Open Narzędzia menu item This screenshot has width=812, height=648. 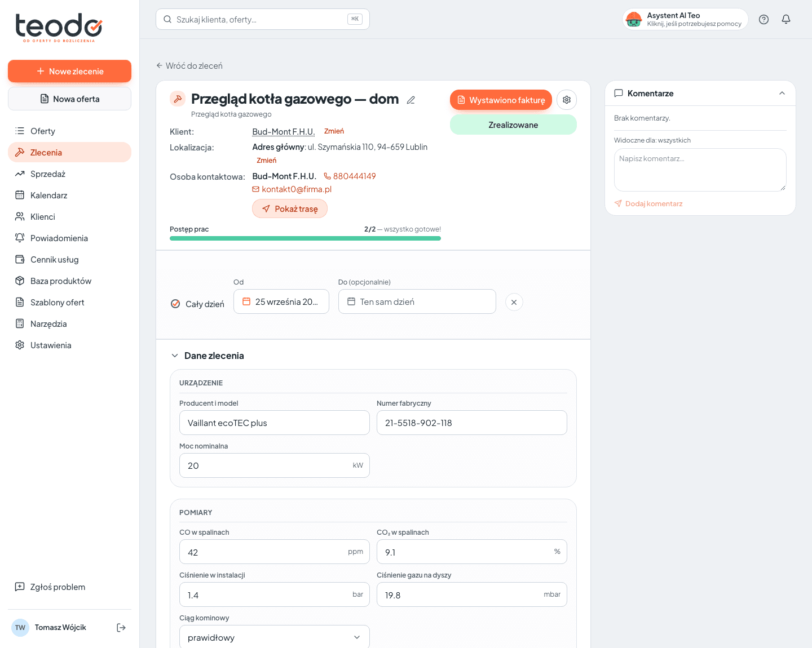click(69, 323)
